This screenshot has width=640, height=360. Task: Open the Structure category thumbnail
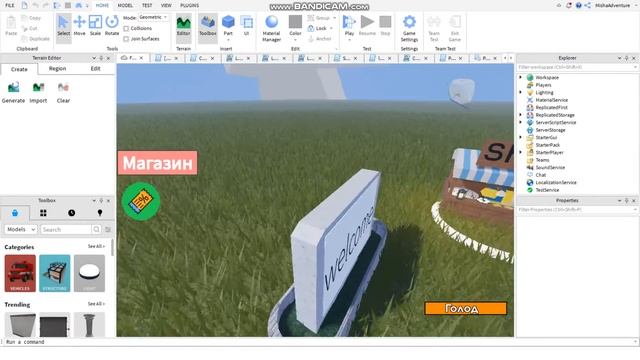(x=55, y=273)
